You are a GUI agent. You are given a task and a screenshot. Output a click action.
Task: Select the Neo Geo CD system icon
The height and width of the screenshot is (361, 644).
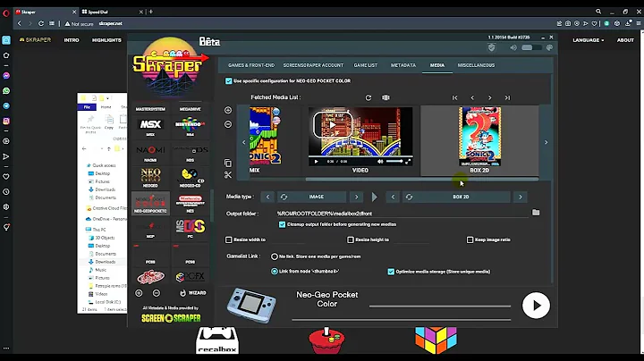pyautogui.click(x=191, y=178)
